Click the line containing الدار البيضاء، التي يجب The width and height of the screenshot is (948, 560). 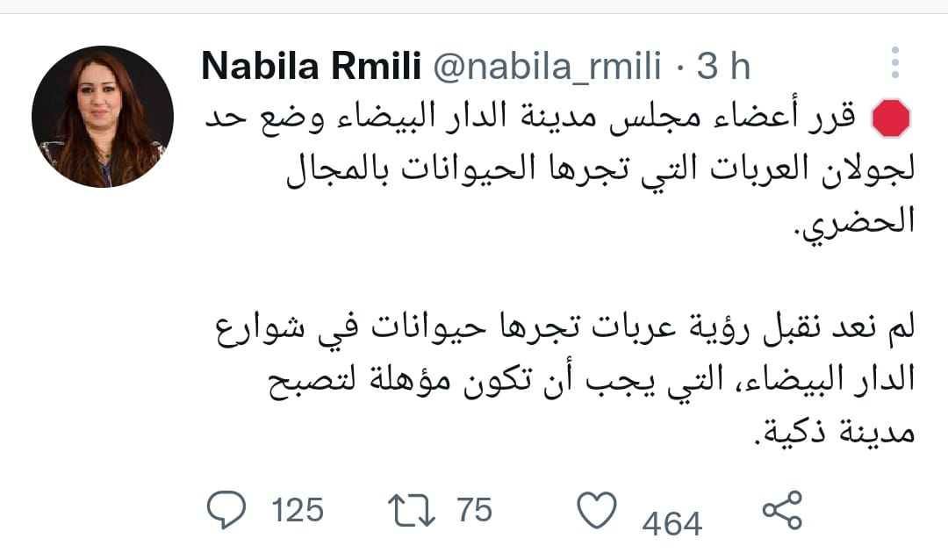click(592, 380)
